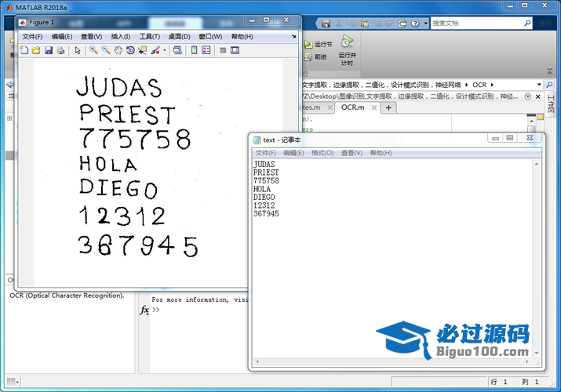Close the OCR.m editor tab
This screenshot has width=561, height=392.
(x=374, y=107)
